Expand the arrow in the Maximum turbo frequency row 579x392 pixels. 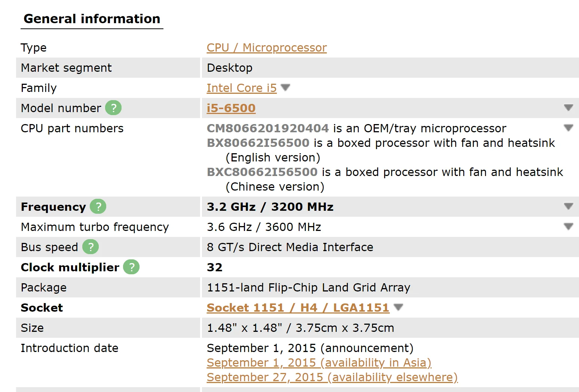[568, 226]
